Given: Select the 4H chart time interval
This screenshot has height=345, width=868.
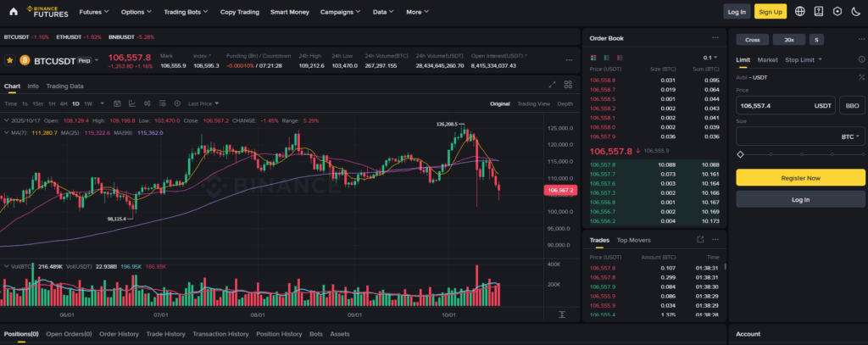Looking at the screenshot, I should click(x=64, y=103).
